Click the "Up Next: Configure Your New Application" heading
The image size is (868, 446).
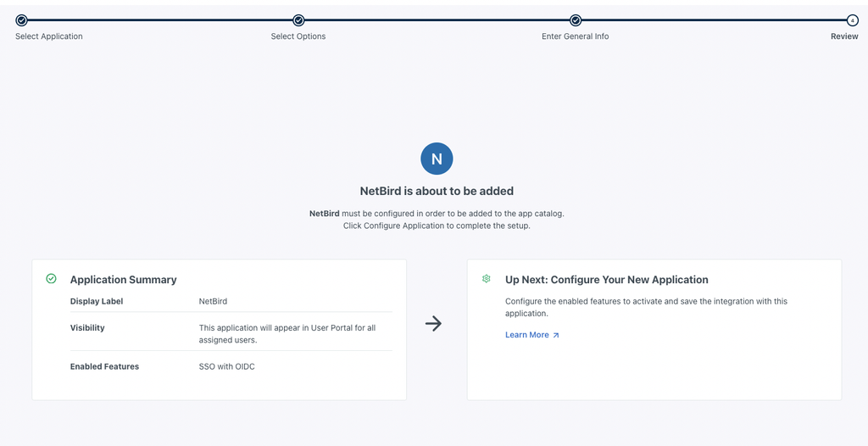click(607, 280)
